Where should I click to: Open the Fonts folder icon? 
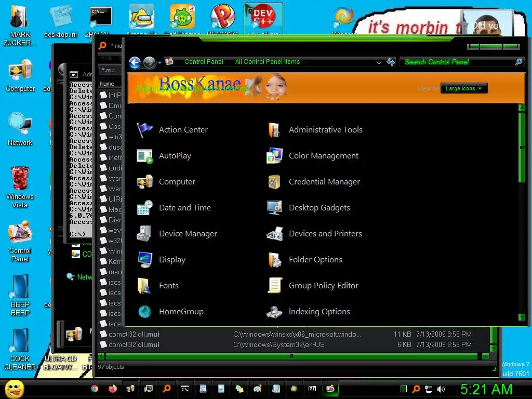(x=145, y=286)
